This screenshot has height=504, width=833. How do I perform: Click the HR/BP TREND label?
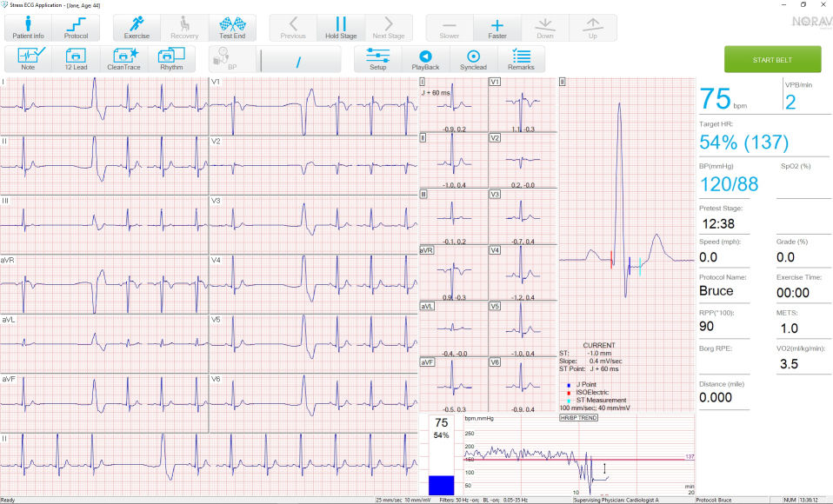[577, 418]
